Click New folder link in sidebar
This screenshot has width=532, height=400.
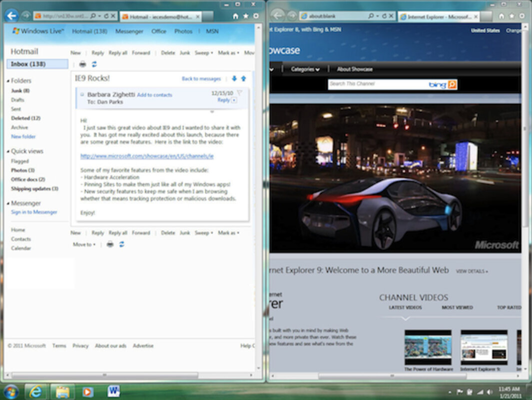coord(23,136)
